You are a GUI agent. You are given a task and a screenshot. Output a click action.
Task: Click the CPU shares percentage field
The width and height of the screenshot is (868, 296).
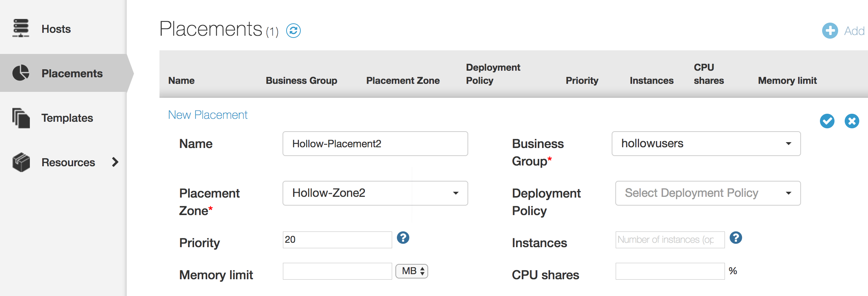click(x=670, y=271)
